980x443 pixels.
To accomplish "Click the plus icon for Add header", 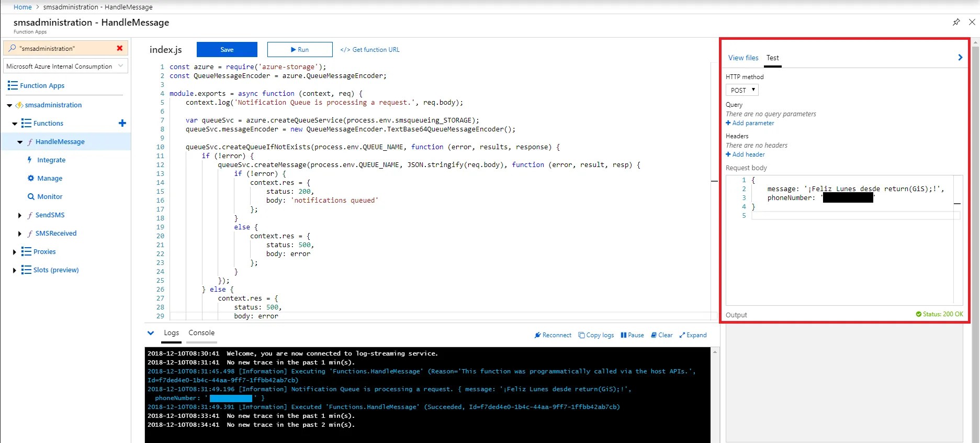I will [728, 154].
